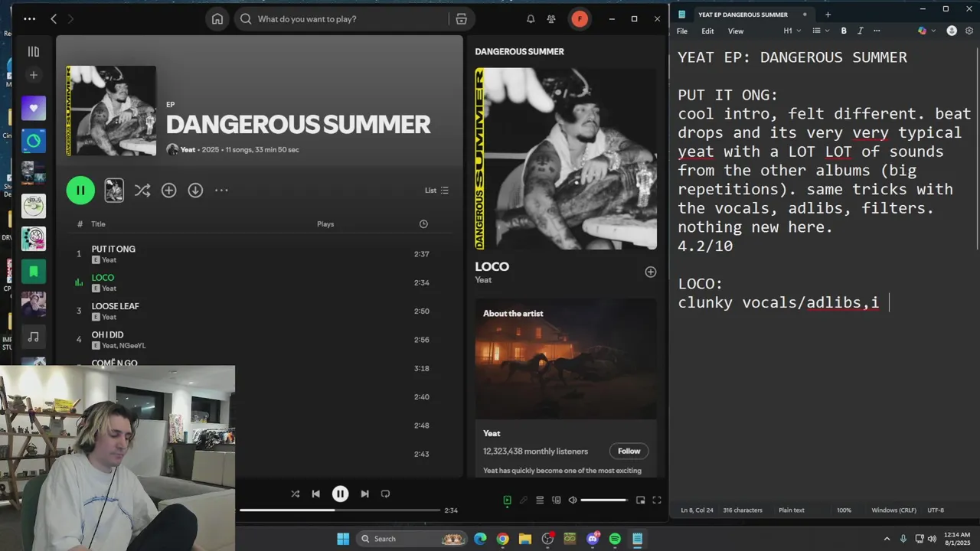Go forward in Spotify navigation
980x551 pixels.
click(x=70, y=19)
